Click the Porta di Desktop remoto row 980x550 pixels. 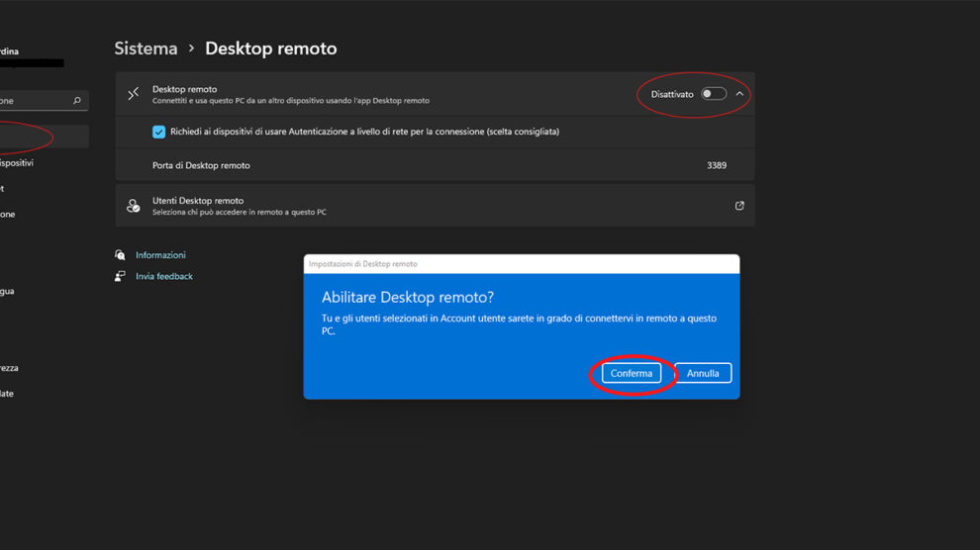coord(436,165)
